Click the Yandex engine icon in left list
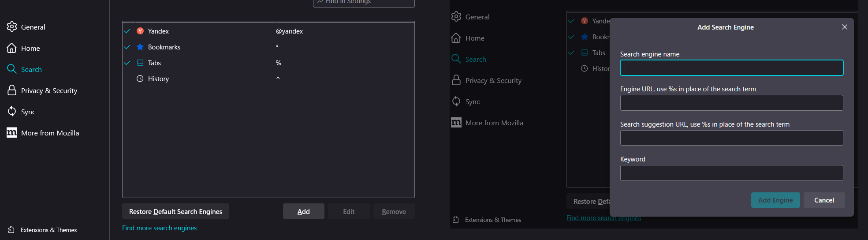 pos(140,31)
